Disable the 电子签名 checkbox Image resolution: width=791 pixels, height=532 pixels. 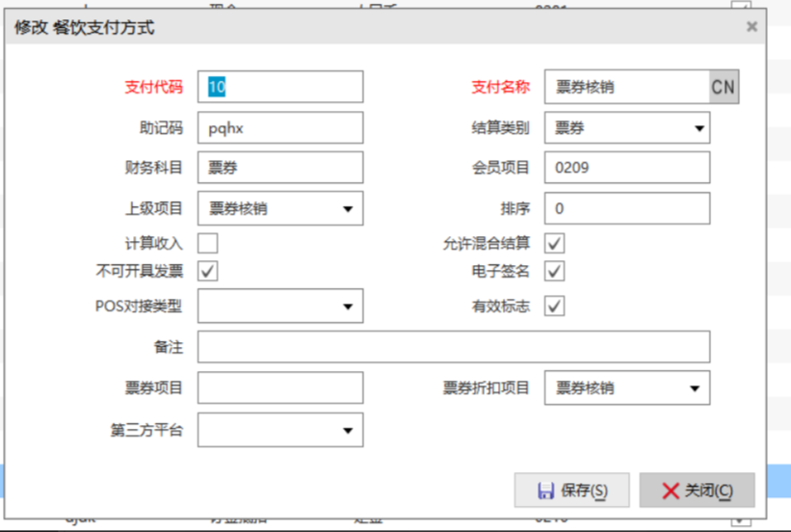[555, 271]
